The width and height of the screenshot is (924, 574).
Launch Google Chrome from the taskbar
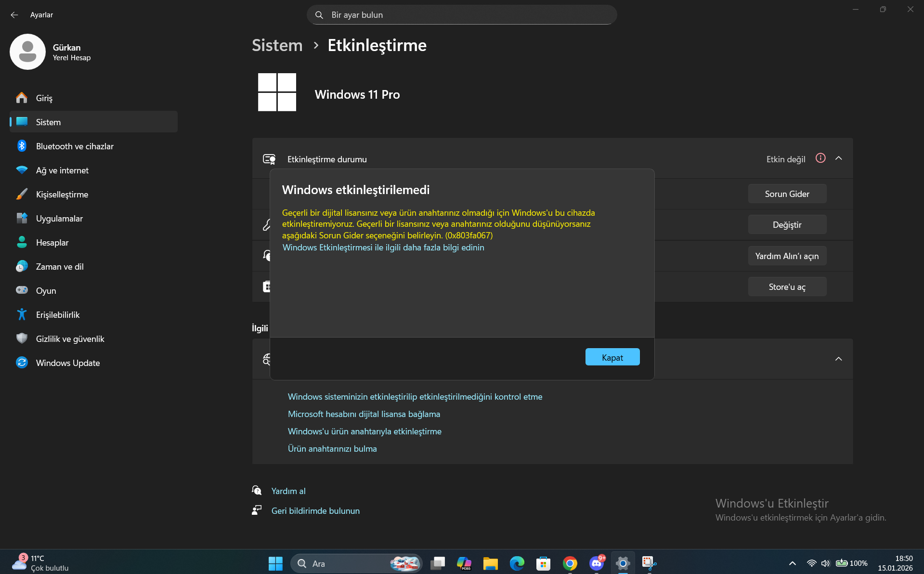[570, 563]
